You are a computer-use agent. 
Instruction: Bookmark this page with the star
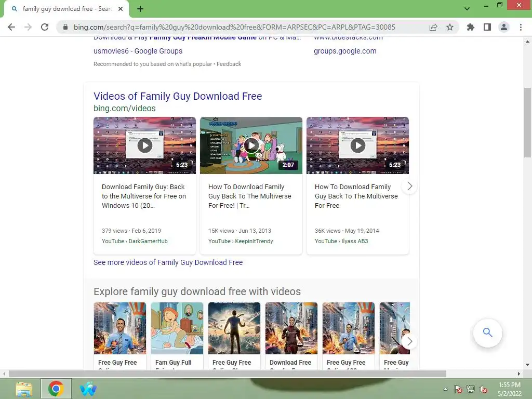click(450, 27)
